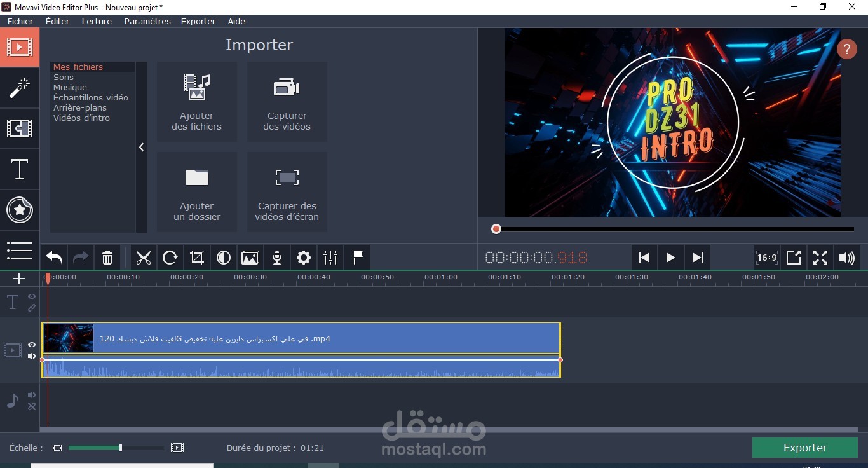
Task: Open the Fichier menu
Action: (20, 21)
